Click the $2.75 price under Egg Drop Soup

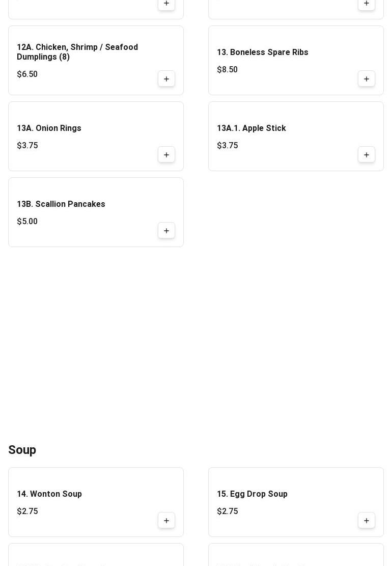227,511
